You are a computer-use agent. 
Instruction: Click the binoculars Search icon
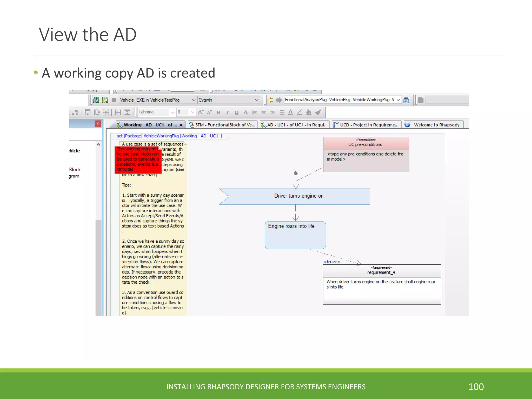click(x=406, y=100)
